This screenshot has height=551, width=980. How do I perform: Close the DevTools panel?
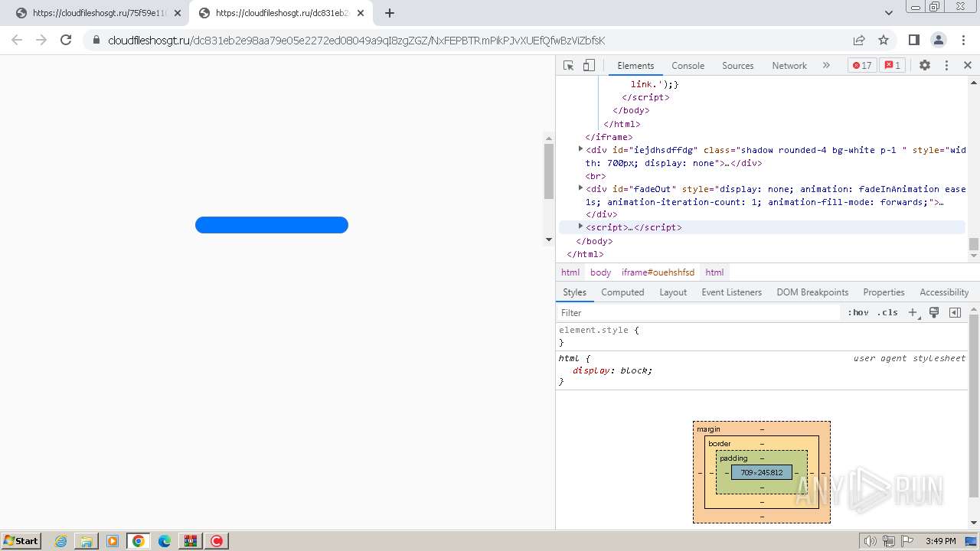(x=968, y=66)
